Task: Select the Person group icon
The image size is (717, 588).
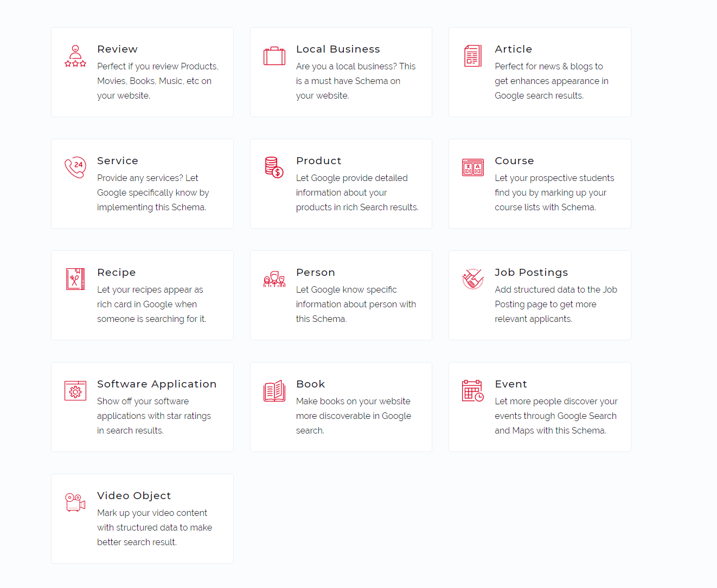Action: click(x=274, y=279)
